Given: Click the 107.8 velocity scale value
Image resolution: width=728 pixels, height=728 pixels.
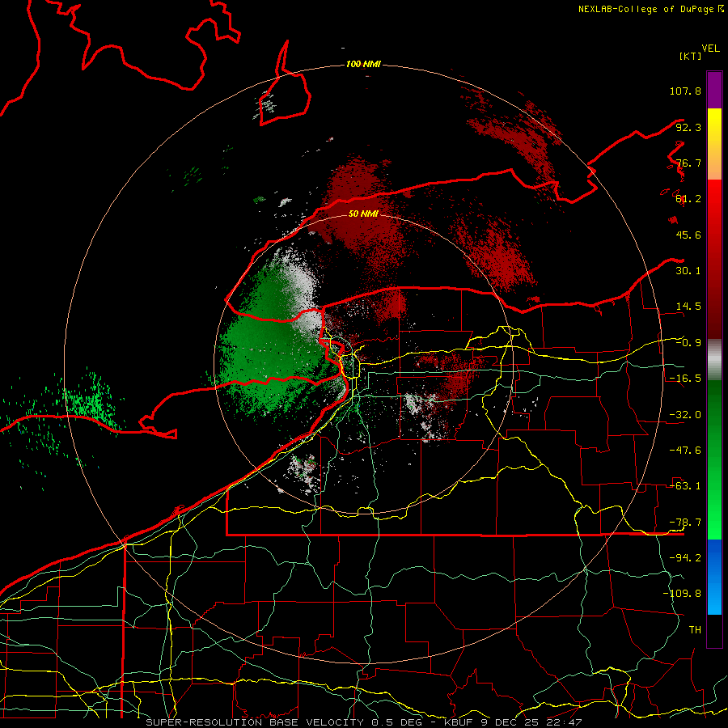Looking at the screenshot, I should click(685, 91).
